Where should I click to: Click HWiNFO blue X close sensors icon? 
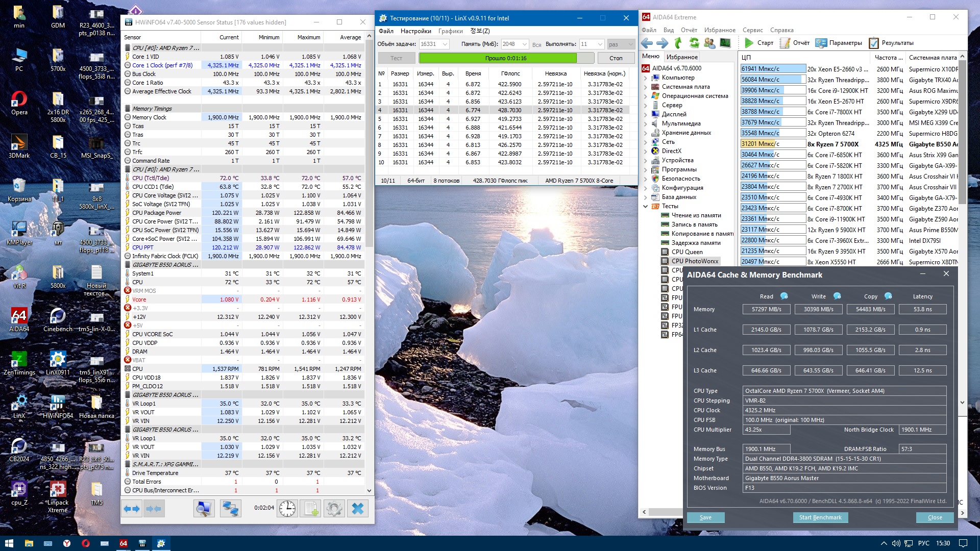coord(358,508)
